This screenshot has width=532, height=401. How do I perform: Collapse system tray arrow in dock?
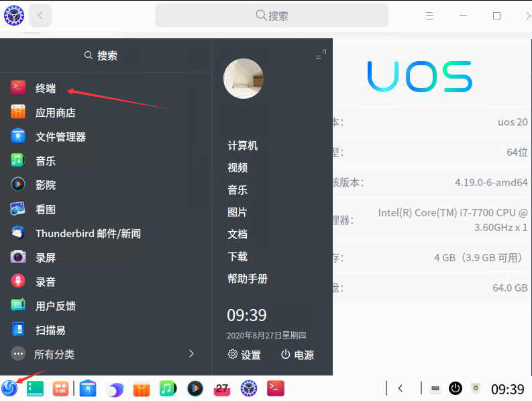coord(401,388)
